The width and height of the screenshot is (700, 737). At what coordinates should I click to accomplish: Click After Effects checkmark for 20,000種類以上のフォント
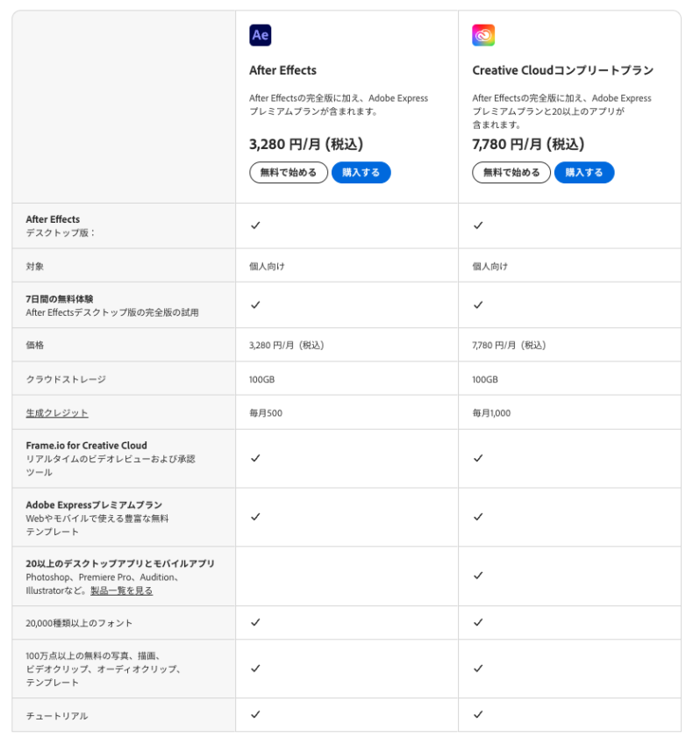point(255,623)
